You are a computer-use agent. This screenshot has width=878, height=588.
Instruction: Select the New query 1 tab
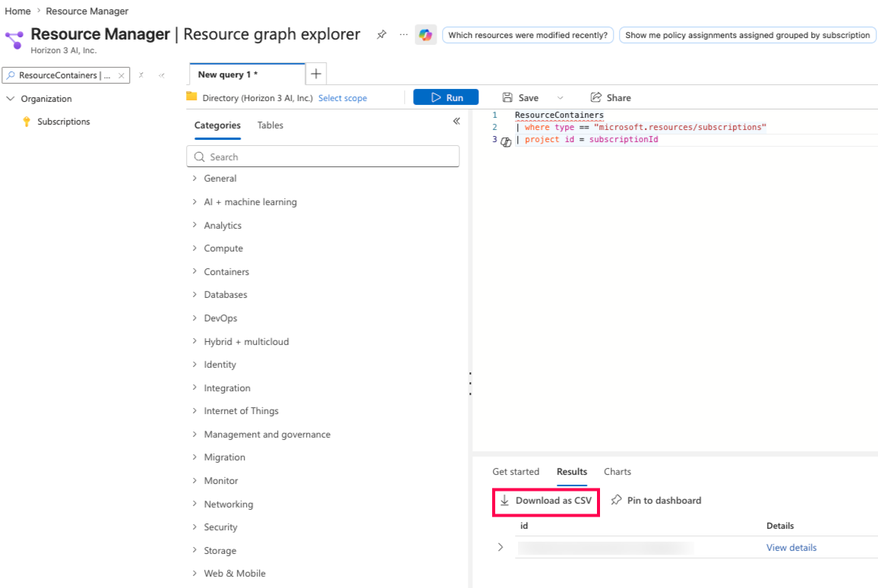(248, 74)
